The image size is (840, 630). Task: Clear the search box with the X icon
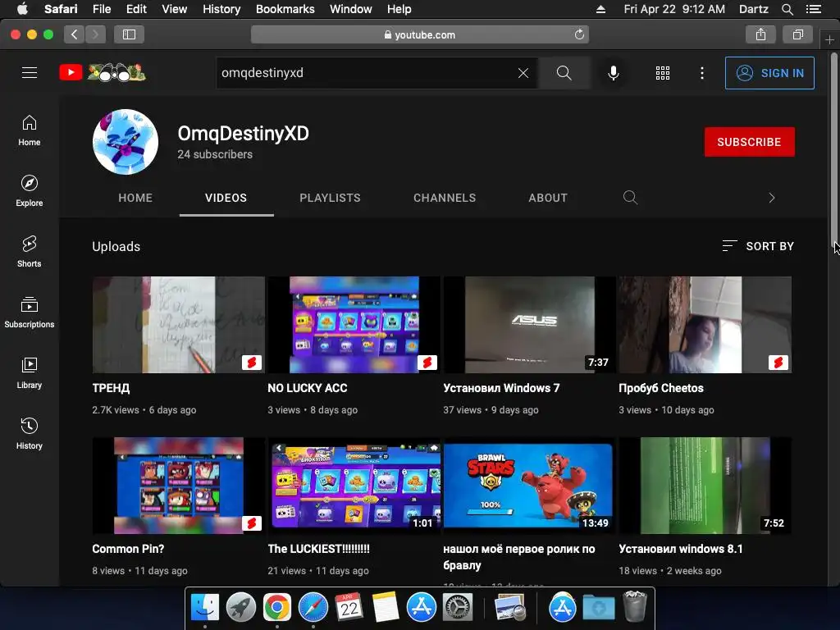point(523,73)
